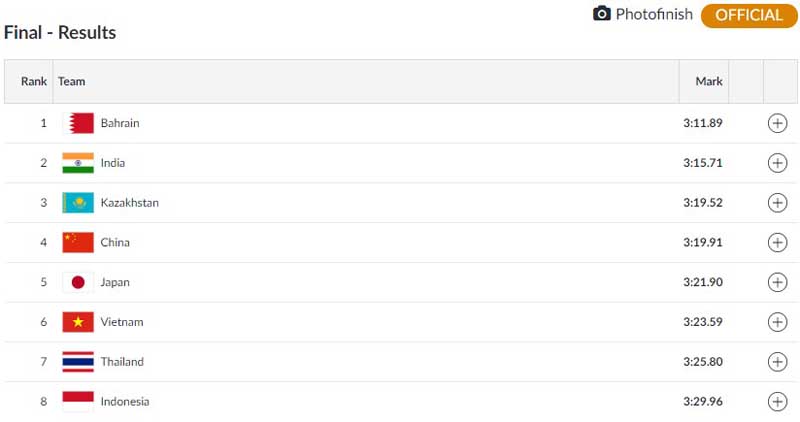The height and width of the screenshot is (422, 800).
Task: Open the Photofinish link
Action: tap(654, 14)
